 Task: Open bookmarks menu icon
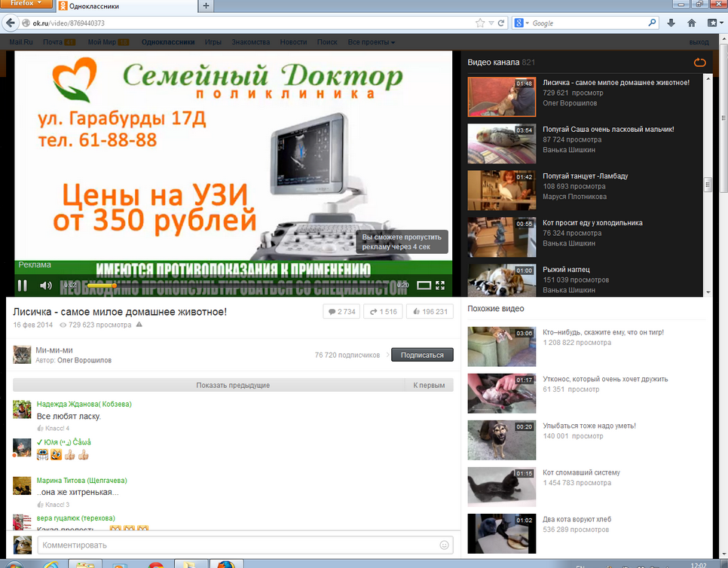click(x=714, y=23)
